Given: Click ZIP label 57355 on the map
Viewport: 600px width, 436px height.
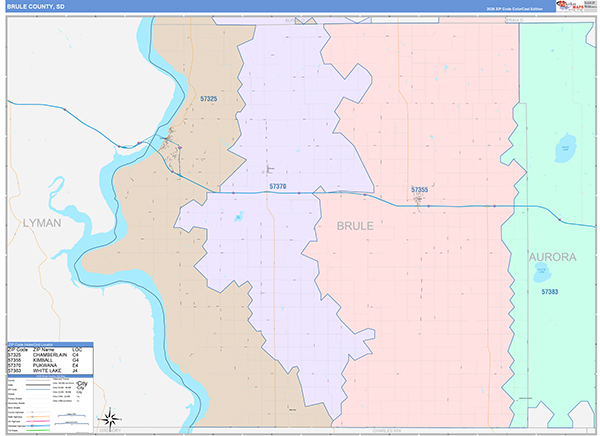Looking at the screenshot, I should (x=419, y=190).
